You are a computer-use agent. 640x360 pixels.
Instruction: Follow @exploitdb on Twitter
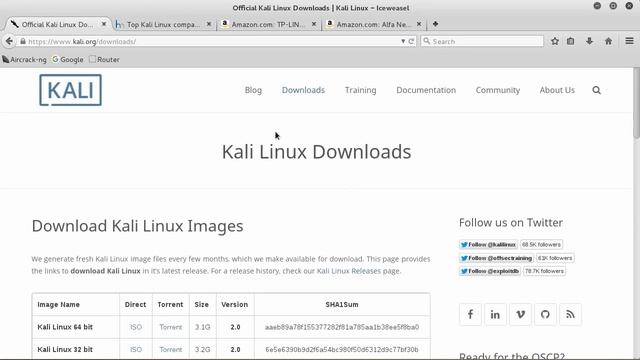tap(490, 271)
